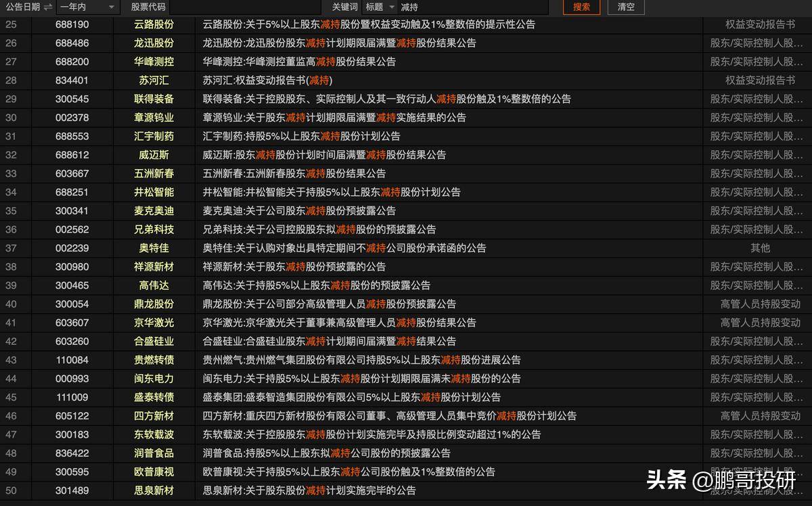Select stock name 联得装备

click(x=154, y=99)
